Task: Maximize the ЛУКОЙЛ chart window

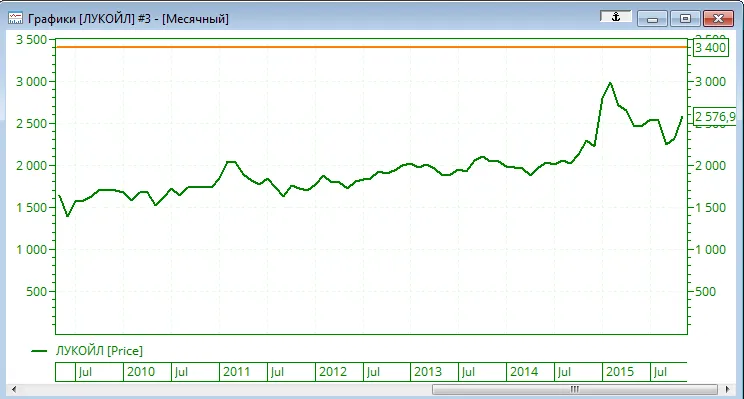Action: tap(685, 19)
